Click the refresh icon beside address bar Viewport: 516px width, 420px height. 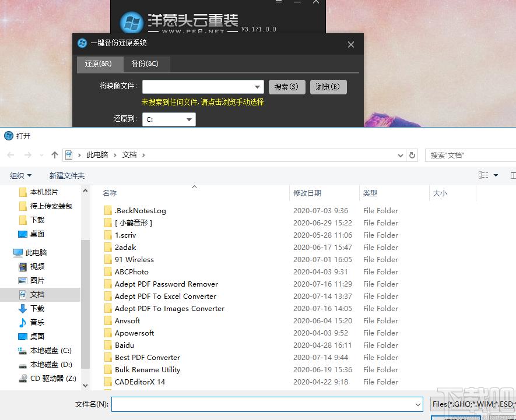pos(412,155)
